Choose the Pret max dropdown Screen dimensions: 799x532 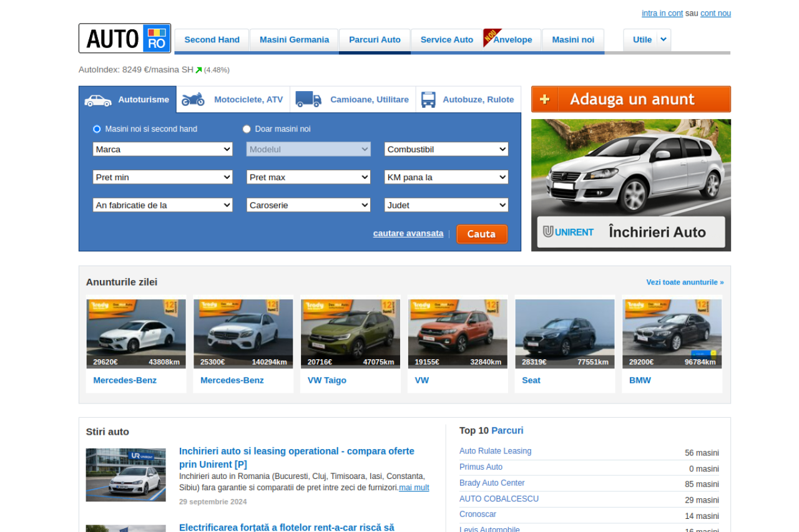(x=308, y=177)
